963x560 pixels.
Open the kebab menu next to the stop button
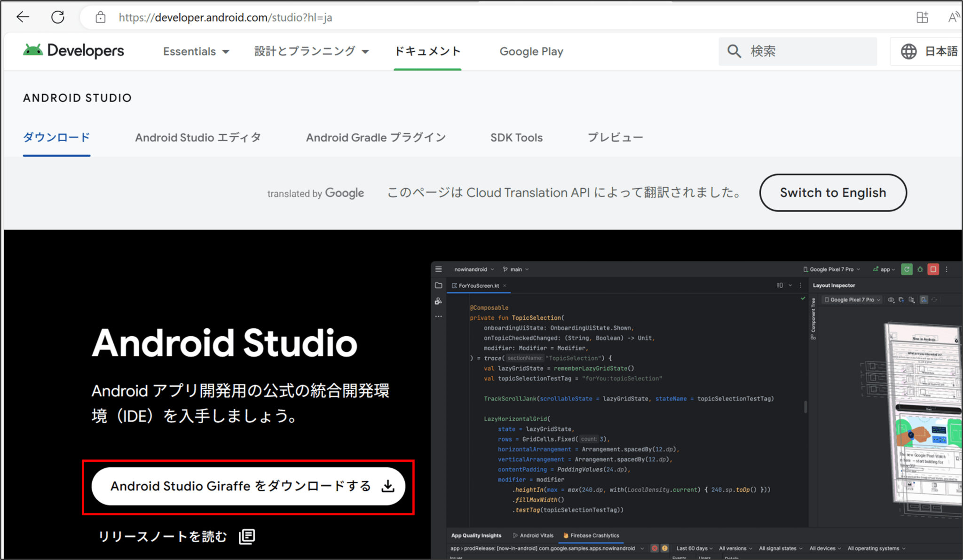(x=947, y=269)
